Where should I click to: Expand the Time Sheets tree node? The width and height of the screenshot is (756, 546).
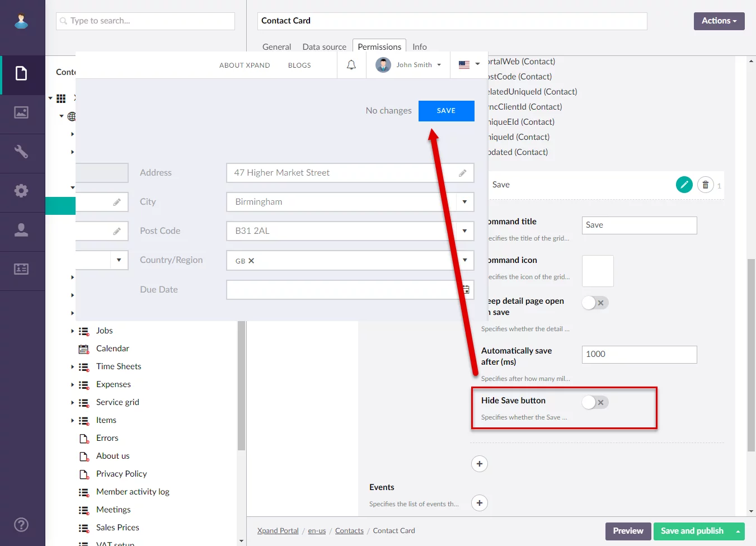pos(73,367)
